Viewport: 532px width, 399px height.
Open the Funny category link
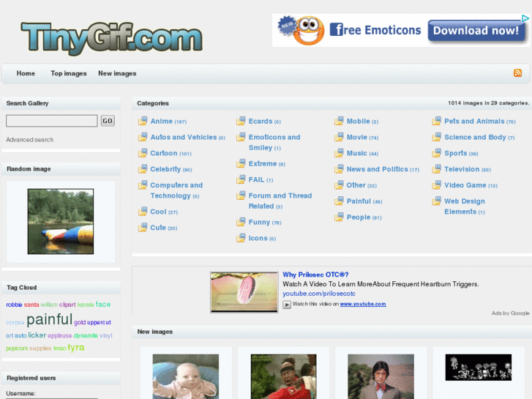coord(259,222)
